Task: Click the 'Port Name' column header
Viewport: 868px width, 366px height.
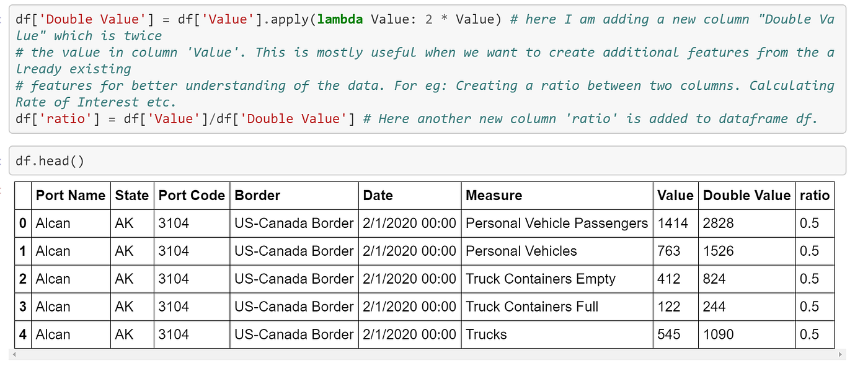Action: tap(71, 196)
